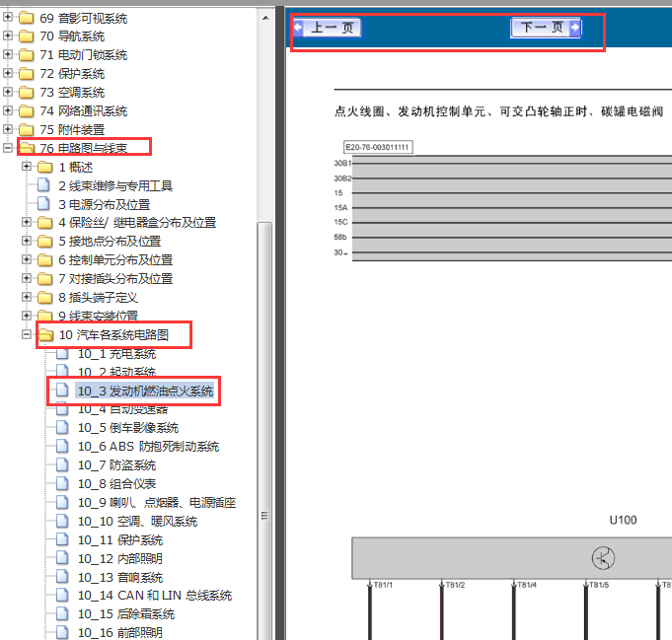Collapse the 76 电路图与线束 node

coord(7,148)
